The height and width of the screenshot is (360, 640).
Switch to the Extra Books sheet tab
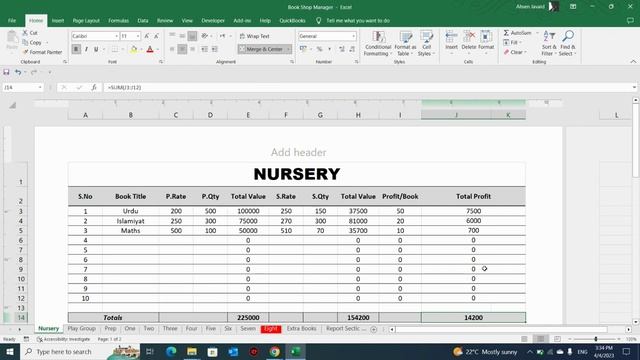tap(302, 329)
